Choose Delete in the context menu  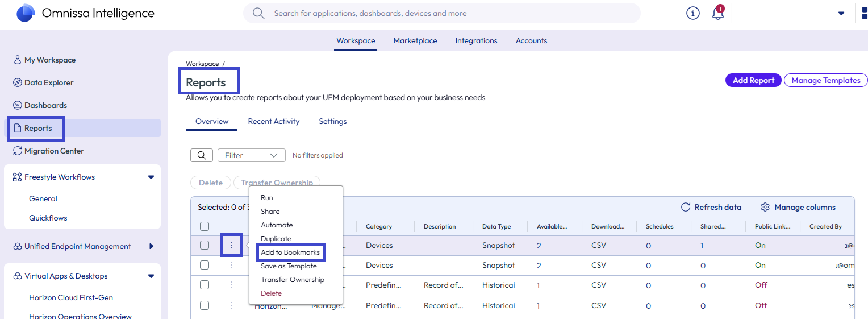click(271, 293)
